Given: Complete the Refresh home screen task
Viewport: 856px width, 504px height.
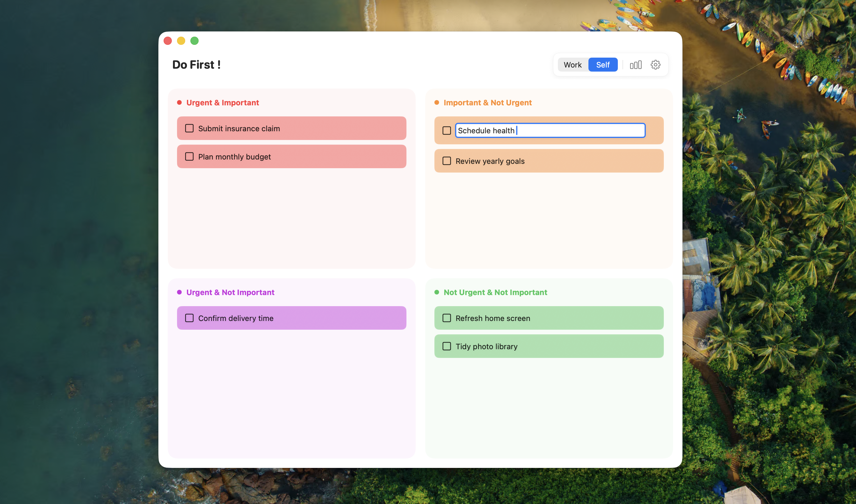Looking at the screenshot, I should tap(447, 318).
